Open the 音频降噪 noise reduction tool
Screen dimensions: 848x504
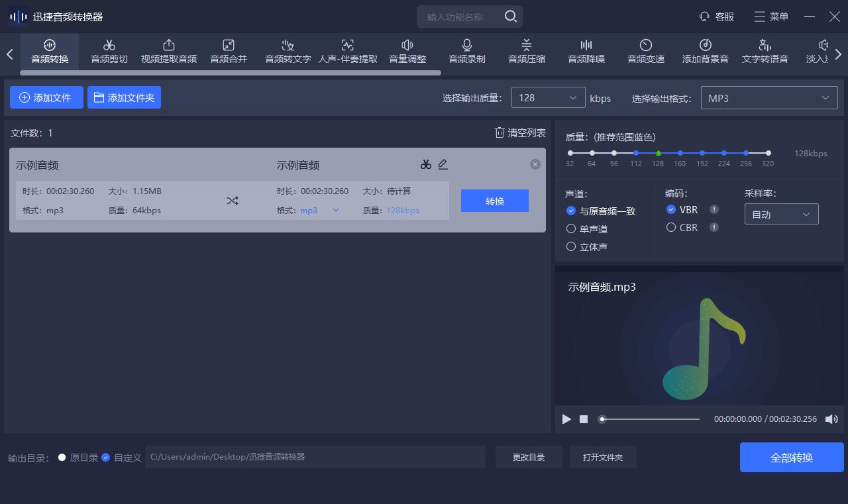[x=586, y=52]
